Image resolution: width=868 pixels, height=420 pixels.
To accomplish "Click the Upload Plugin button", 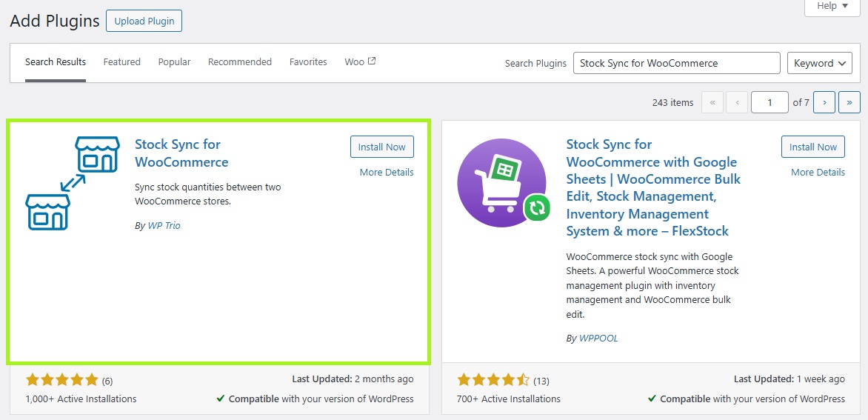I will pyautogui.click(x=144, y=21).
